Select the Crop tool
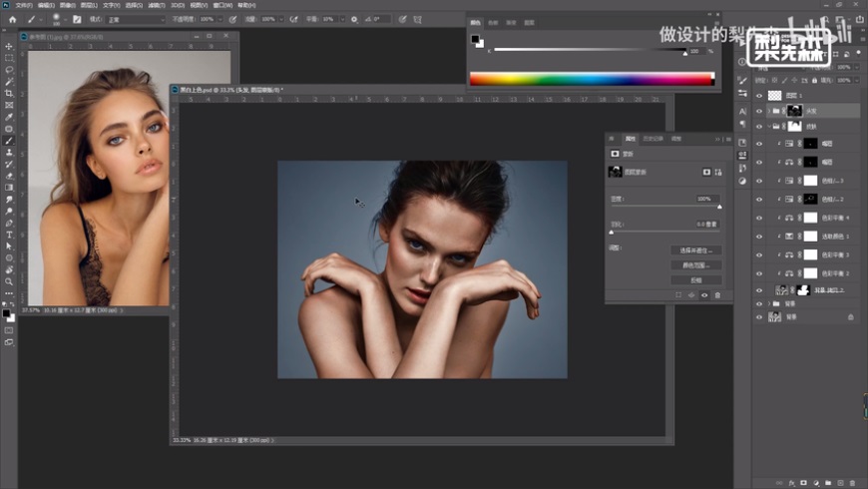Viewport: 868px width, 489px height. 9,93
